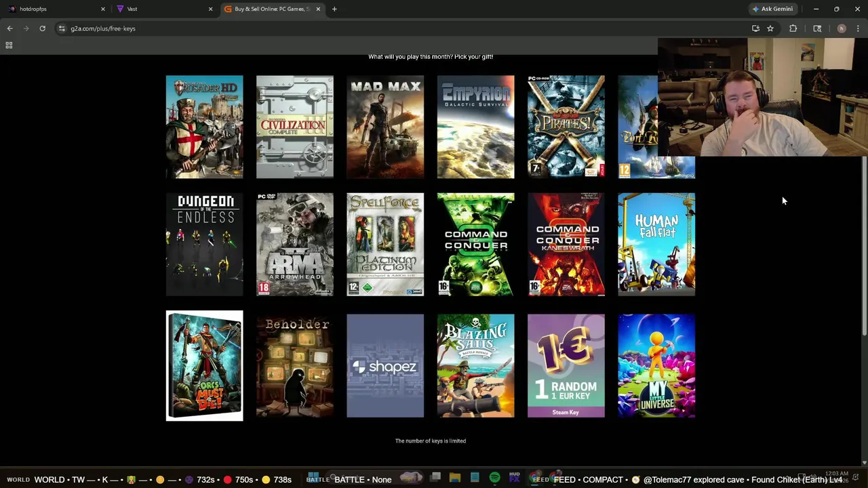Select the Beholder game cover
Screen dimensions: 868x488
(295, 365)
